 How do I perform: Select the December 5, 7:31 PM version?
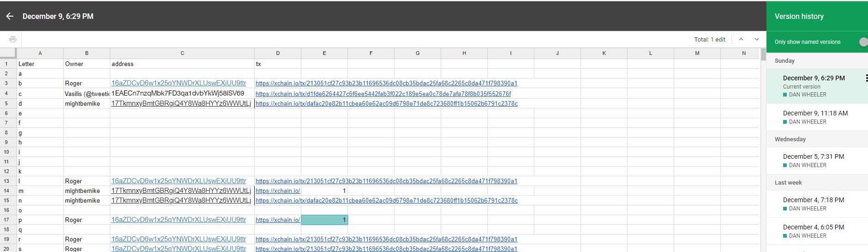817,161
